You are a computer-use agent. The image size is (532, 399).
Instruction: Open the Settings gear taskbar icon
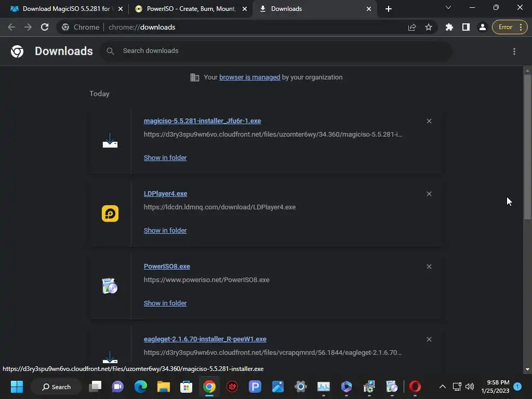(x=301, y=387)
